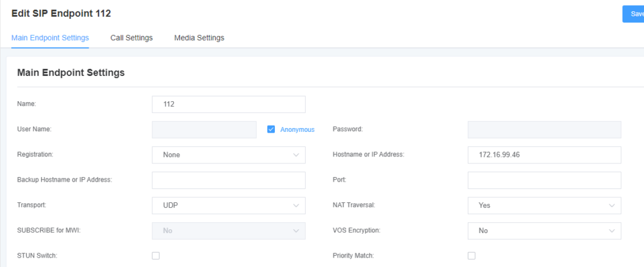Click the User Name field
Image resolution: width=644 pixels, height=267 pixels.
pyautogui.click(x=204, y=129)
